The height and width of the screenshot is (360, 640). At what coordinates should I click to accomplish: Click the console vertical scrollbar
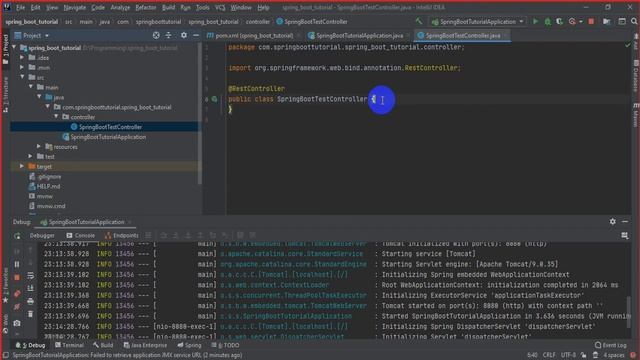click(629, 312)
